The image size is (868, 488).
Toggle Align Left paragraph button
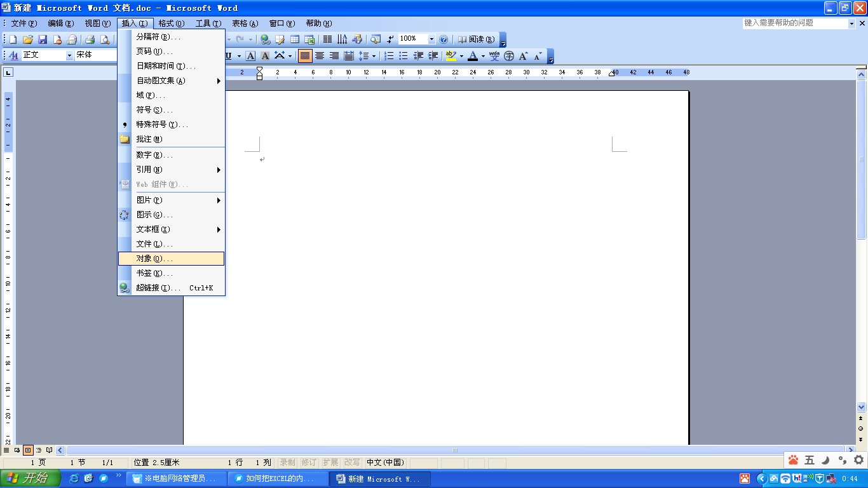305,56
